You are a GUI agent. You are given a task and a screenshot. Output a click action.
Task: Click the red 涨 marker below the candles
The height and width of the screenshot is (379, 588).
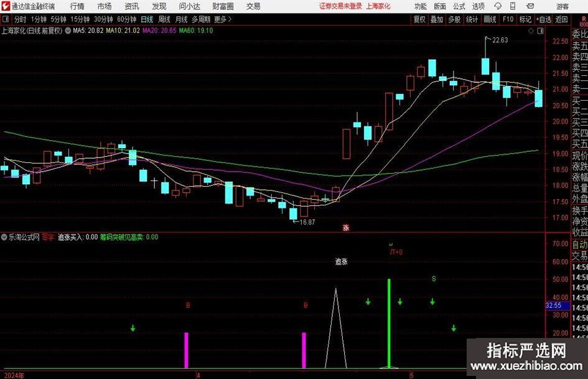point(346,228)
